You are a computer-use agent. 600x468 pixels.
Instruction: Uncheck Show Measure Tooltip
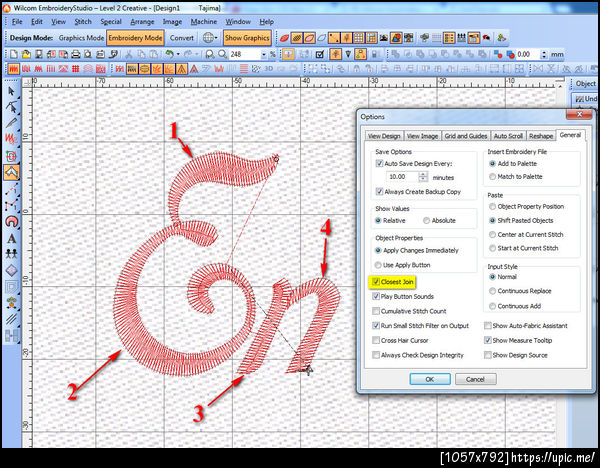[488, 340]
